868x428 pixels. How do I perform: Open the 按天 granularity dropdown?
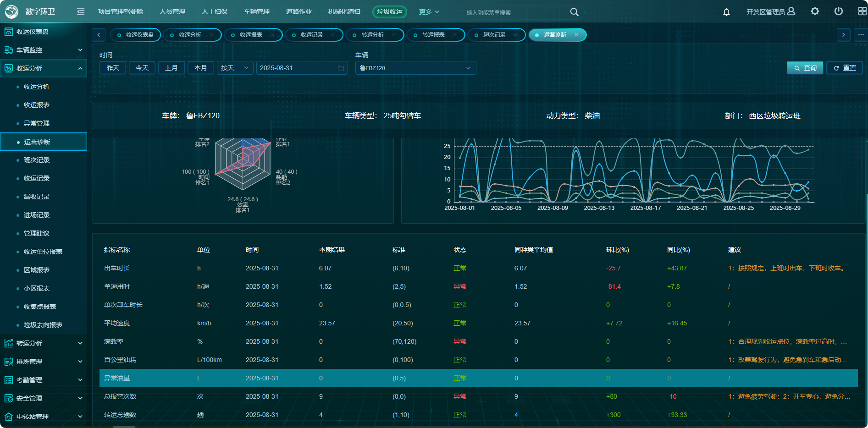(235, 68)
